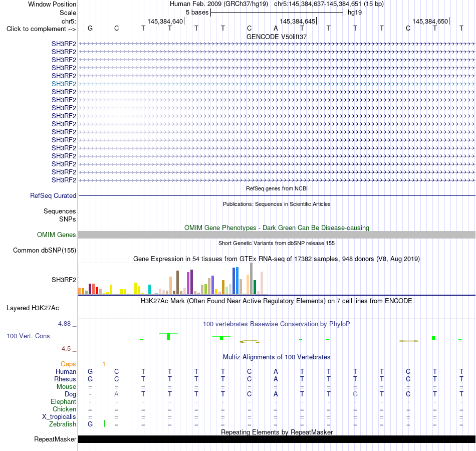The width and height of the screenshot is (476, 451).
Task: Click the green bracket in the Zebrafish row
Action: pyautogui.click(x=104, y=423)
